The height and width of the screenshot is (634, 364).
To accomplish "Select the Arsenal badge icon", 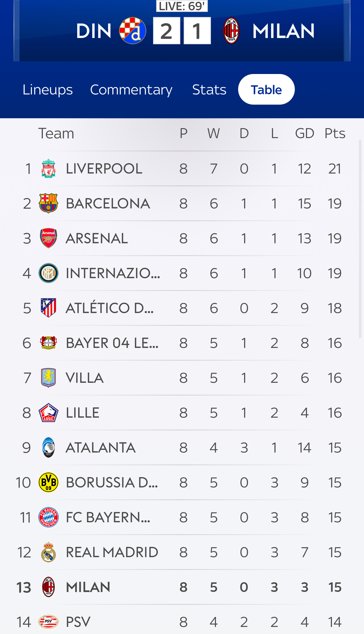I will coord(48,238).
